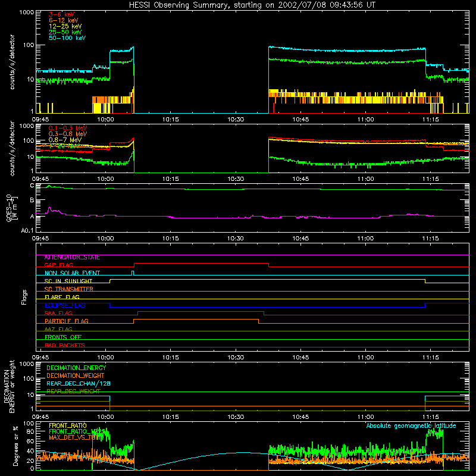476x476 pixels.
Task: Select the 'A0.1' label on GOES axis
Action: coord(27,231)
